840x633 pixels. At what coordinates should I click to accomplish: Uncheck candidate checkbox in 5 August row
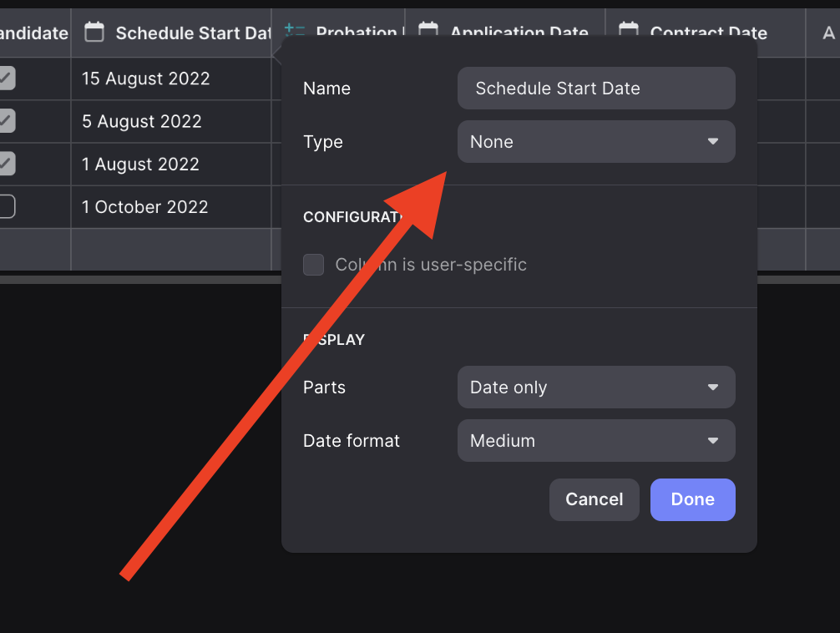pos(7,121)
